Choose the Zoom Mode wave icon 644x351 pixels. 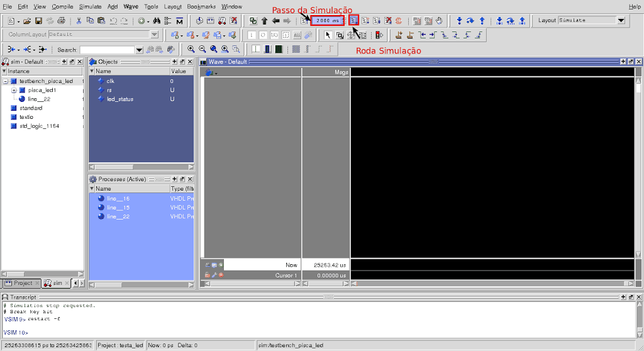point(340,35)
